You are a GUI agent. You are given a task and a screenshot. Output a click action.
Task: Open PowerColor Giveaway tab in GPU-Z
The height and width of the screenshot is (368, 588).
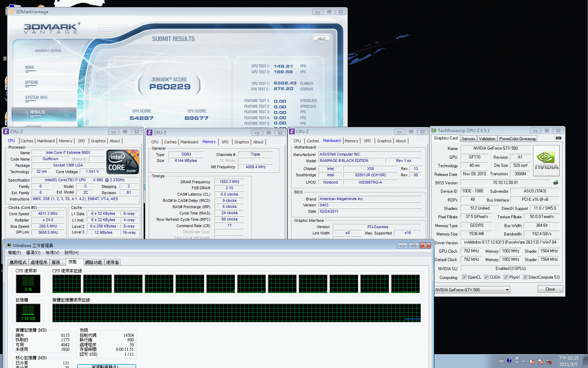coord(518,139)
